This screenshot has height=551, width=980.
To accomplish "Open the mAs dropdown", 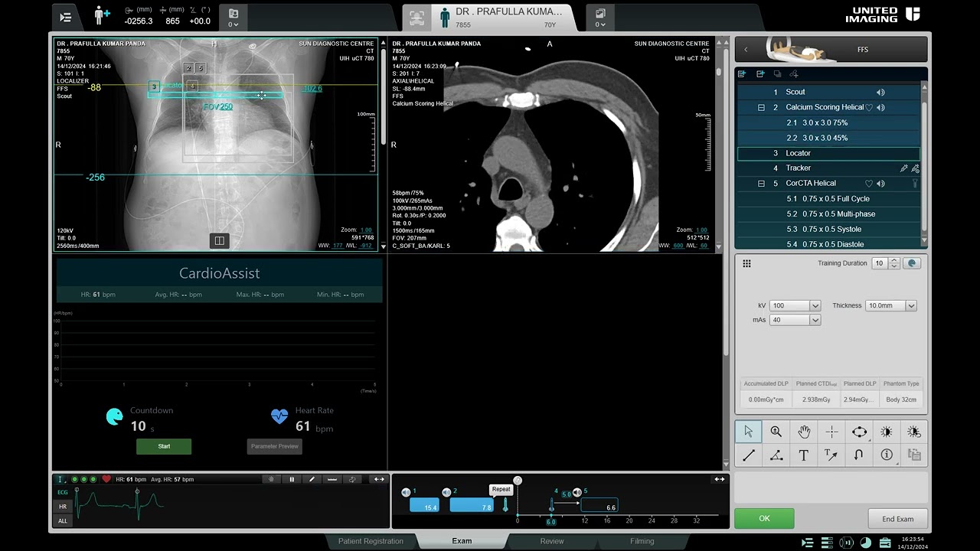I will tap(815, 320).
